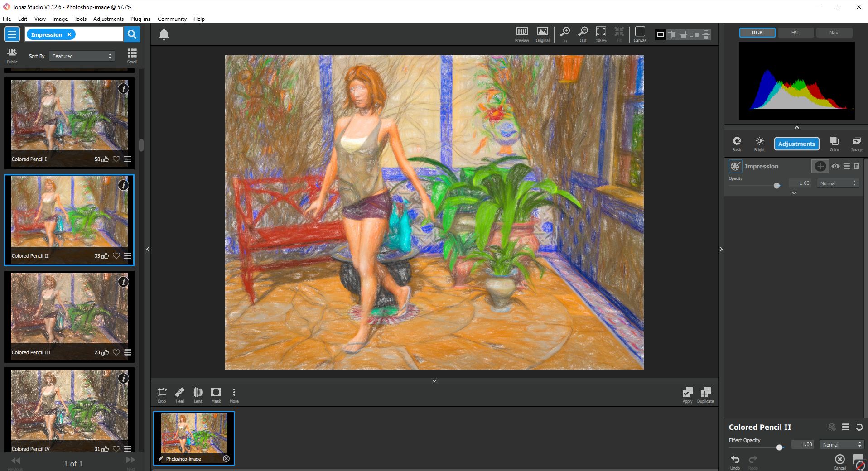Open the Mask tool
The width and height of the screenshot is (868, 471).
(x=216, y=395)
